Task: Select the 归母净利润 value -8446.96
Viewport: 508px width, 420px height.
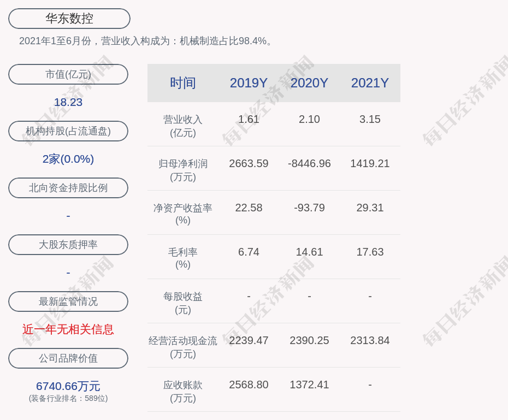Action: point(309,163)
